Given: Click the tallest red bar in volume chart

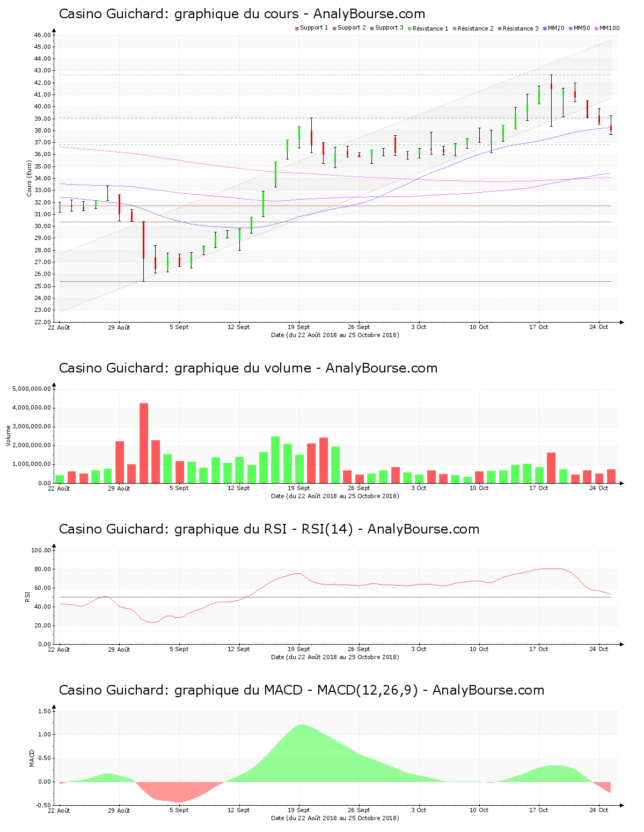Looking at the screenshot, I should point(144,443).
